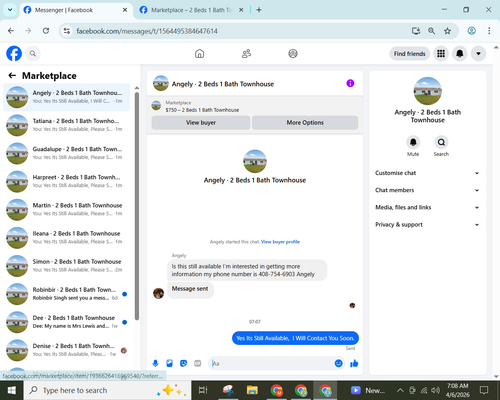The image size is (500, 400).
Task: Open the Chrome profile icon
Action: point(471,31)
